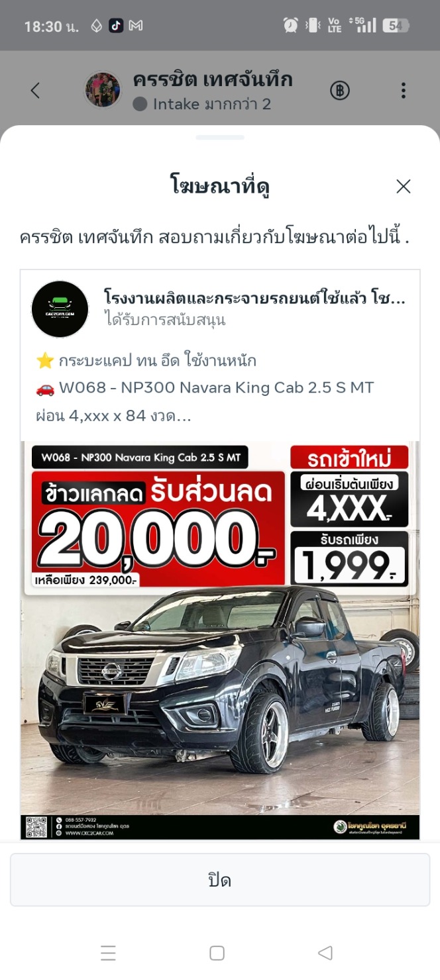The height and width of the screenshot is (980, 440).
Task: Tap the battery indicator in status bar
Action: pyautogui.click(x=396, y=26)
